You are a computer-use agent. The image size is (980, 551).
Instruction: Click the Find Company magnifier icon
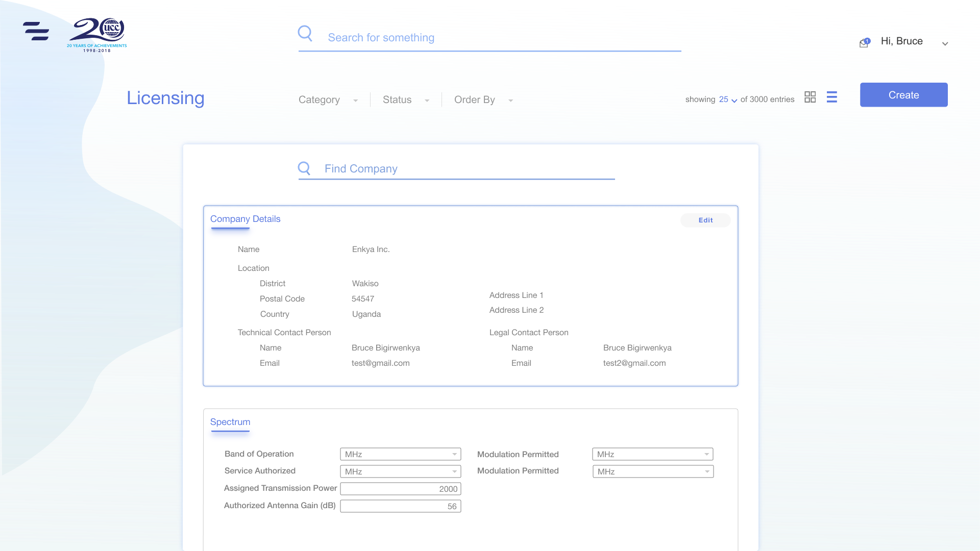(x=304, y=168)
